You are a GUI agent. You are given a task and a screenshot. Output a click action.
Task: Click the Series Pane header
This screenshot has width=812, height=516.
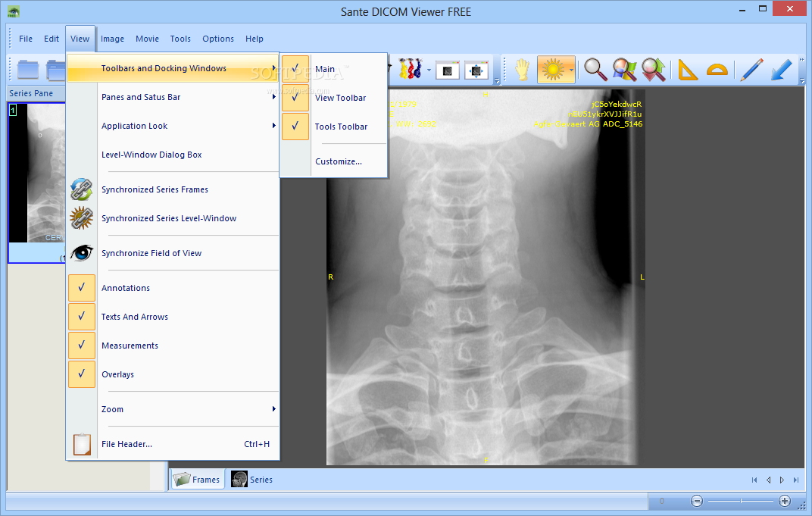36,93
